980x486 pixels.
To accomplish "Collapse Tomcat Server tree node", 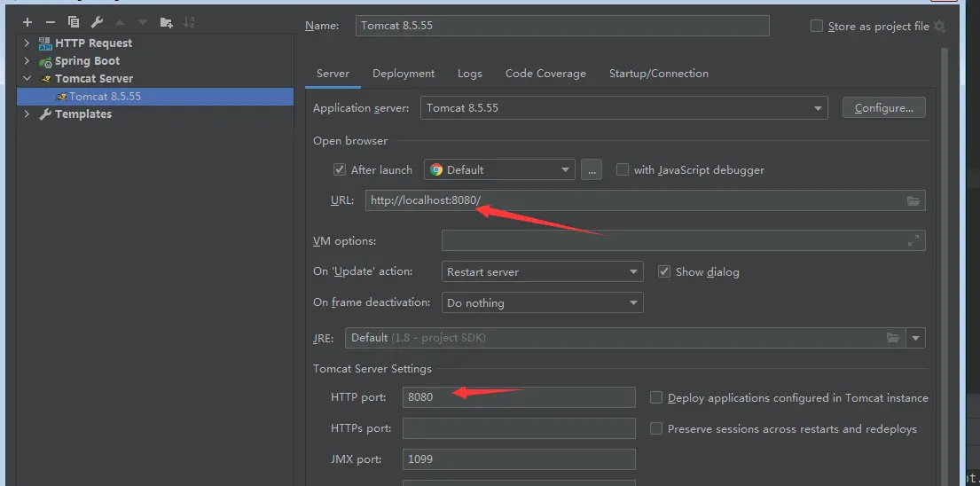I will [x=27, y=79].
